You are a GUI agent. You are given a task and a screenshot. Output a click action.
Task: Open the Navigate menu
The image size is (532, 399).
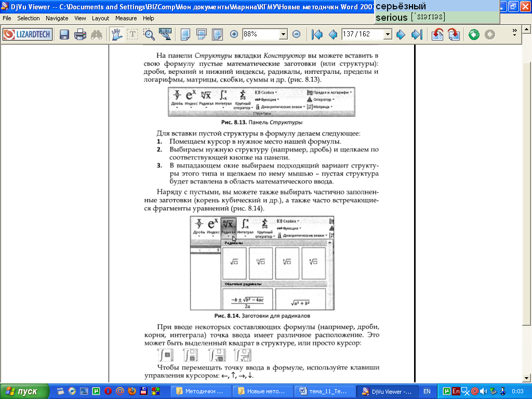coord(57,18)
